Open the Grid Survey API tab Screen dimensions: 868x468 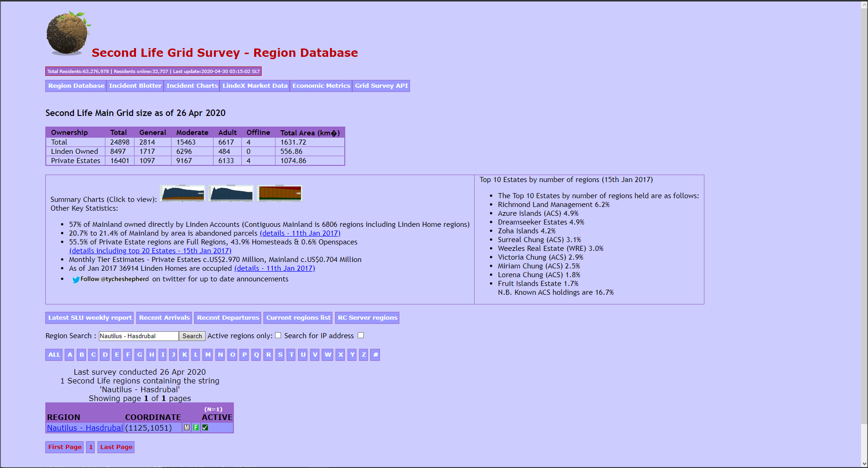381,86
